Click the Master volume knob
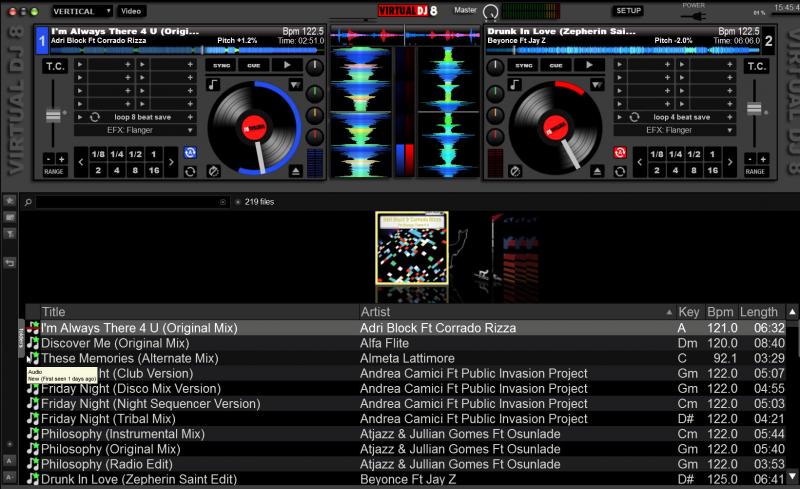800x489 pixels. coord(490,12)
